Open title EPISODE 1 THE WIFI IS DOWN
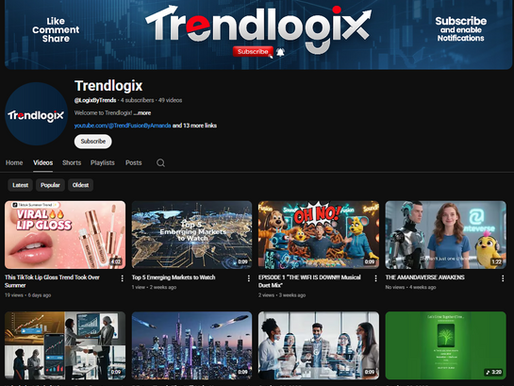The height and width of the screenshot is (386, 514). (310, 281)
